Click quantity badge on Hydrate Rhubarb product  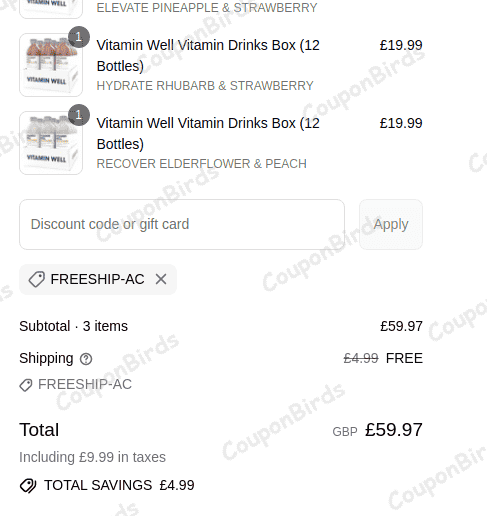[x=79, y=37]
